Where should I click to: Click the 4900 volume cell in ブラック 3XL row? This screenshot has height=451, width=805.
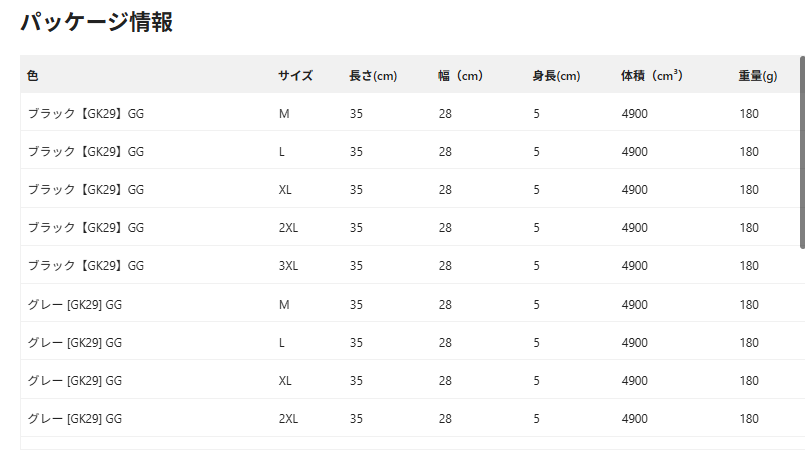[x=634, y=266]
